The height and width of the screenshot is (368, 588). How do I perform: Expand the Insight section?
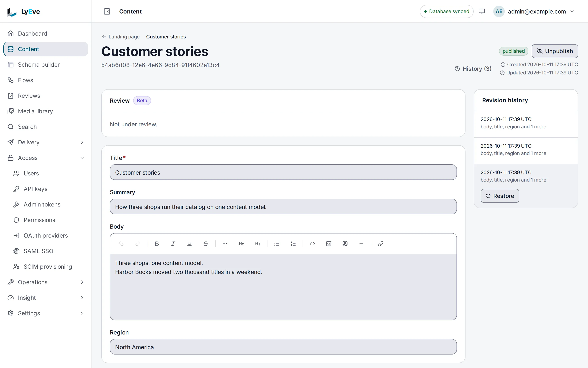click(46, 298)
